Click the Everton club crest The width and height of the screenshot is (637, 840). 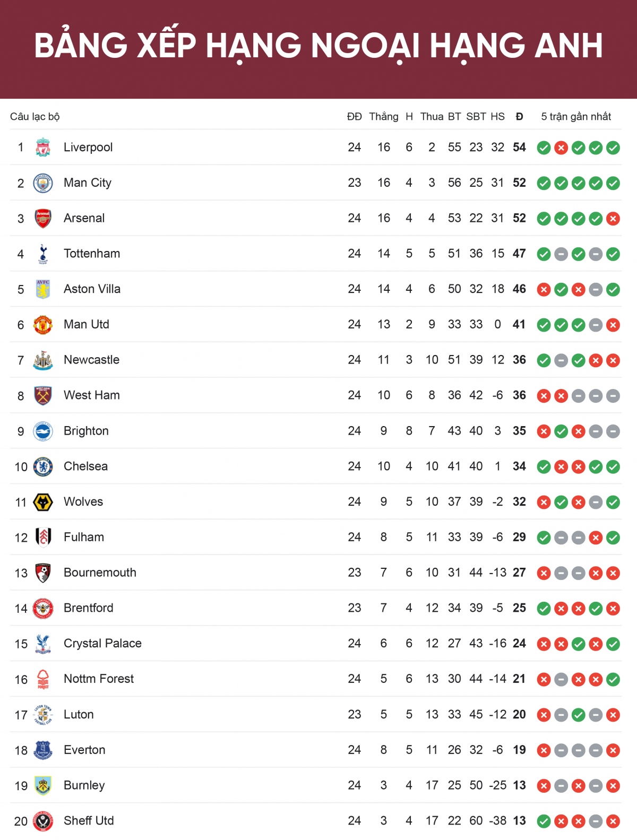(x=43, y=750)
